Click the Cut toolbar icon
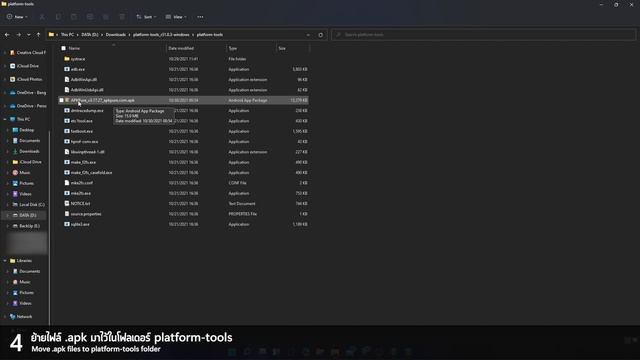The image size is (640, 360). (x=42, y=17)
